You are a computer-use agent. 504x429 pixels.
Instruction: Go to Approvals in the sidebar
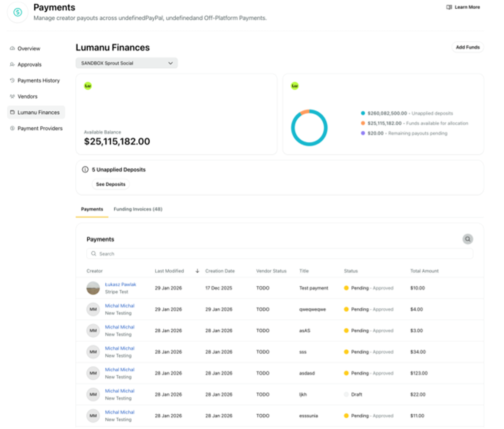pyautogui.click(x=36, y=65)
